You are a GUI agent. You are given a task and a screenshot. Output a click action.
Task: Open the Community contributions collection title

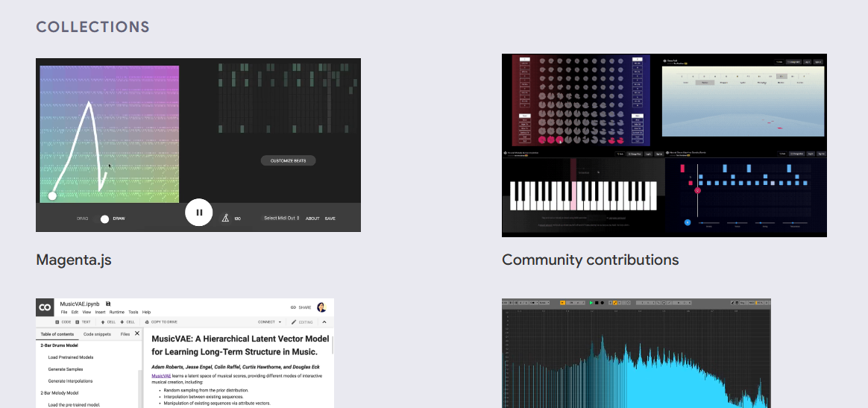590,259
